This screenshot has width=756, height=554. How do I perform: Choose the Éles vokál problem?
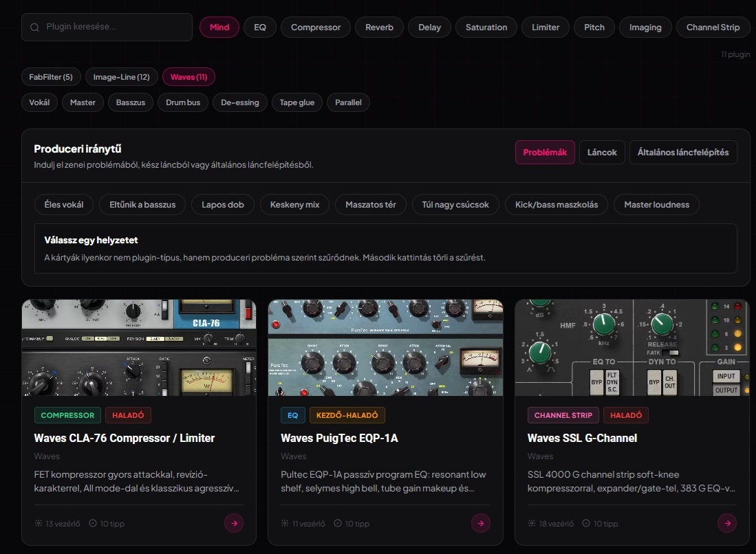pos(64,205)
